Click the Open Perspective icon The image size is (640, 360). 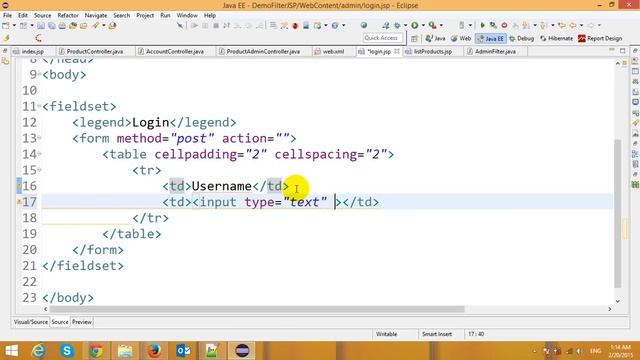[414, 38]
